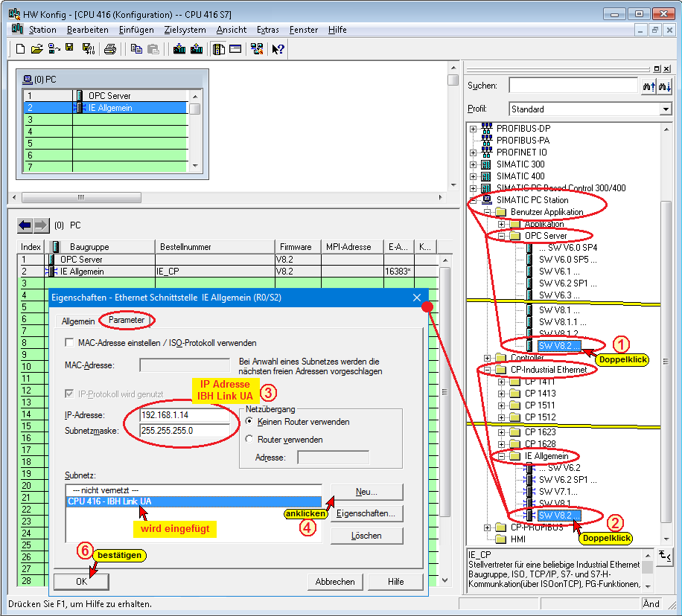Click the SIMATIC PC Station computer icon
This screenshot has width=682, height=616.
click(x=487, y=199)
